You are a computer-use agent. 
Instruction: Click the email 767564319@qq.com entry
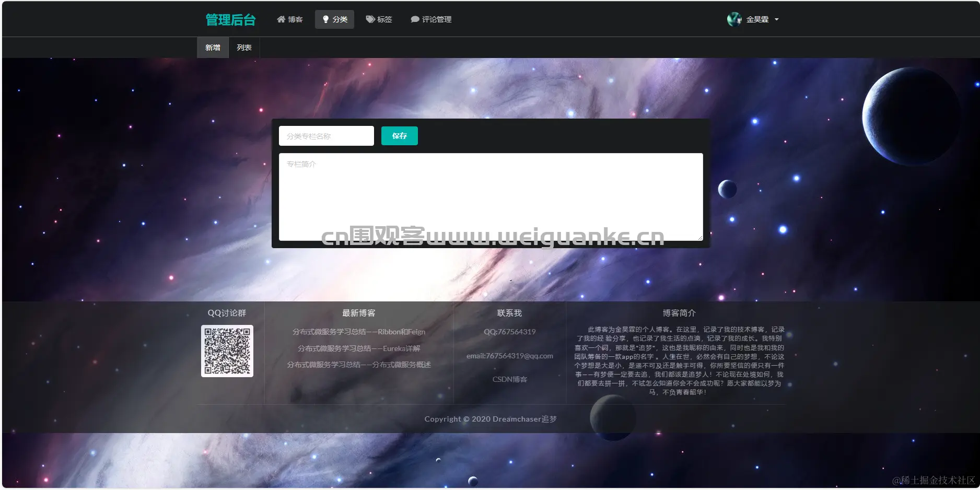509,356
